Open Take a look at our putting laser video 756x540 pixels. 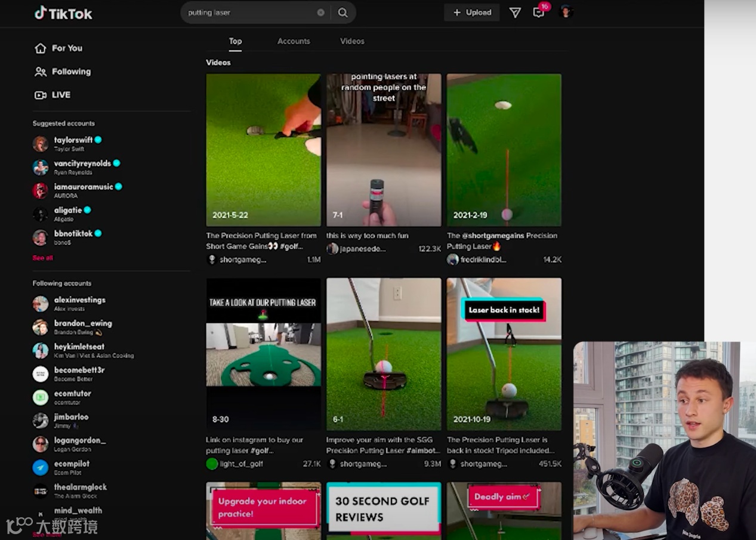264,354
